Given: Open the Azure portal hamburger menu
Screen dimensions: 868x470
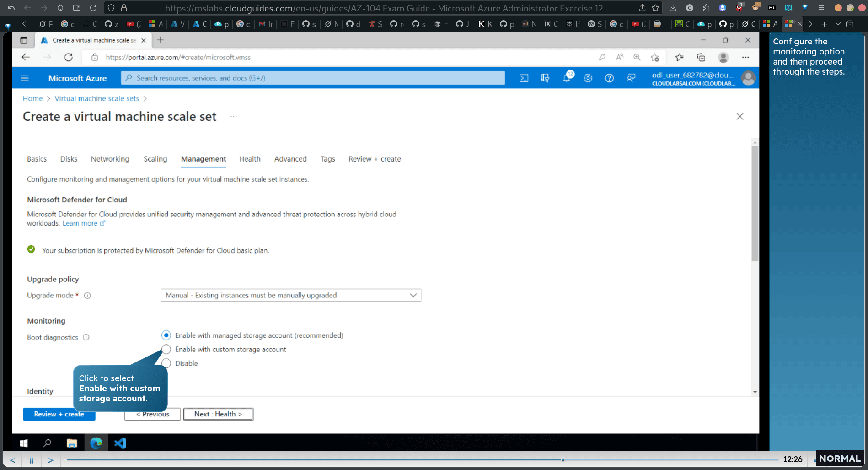Looking at the screenshot, I should pyautogui.click(x=25, y=78).
